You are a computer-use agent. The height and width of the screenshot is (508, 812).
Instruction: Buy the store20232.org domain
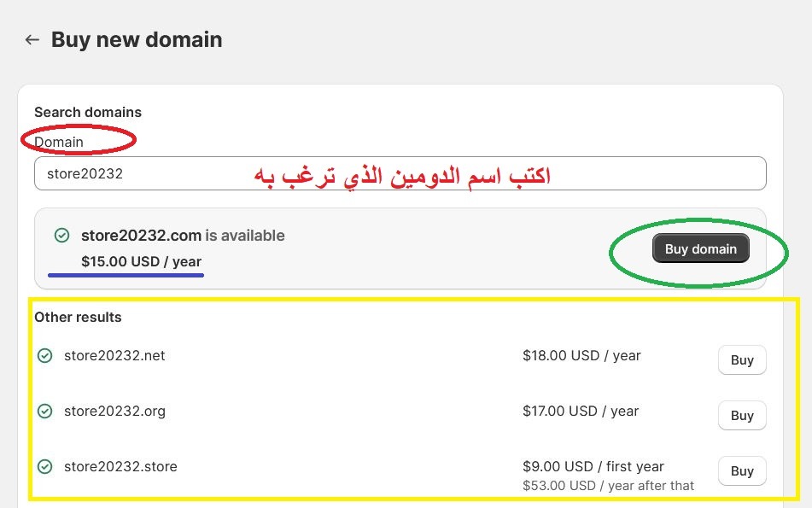point(742,415)
